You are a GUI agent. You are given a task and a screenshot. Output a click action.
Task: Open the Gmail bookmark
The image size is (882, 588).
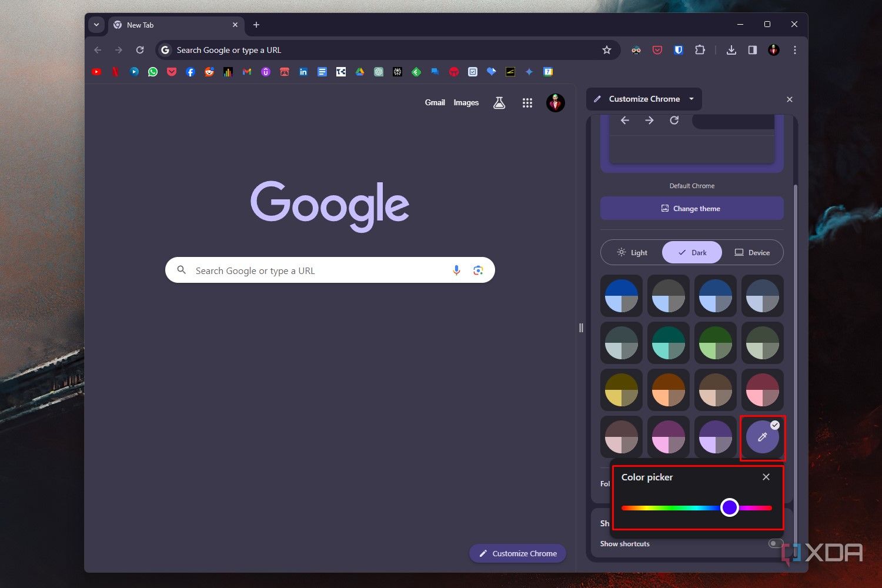(x=246, y=71)
